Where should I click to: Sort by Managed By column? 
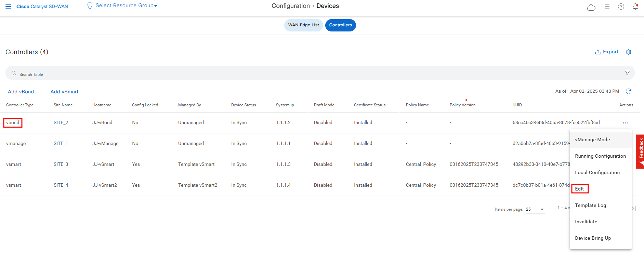point(189,105)
